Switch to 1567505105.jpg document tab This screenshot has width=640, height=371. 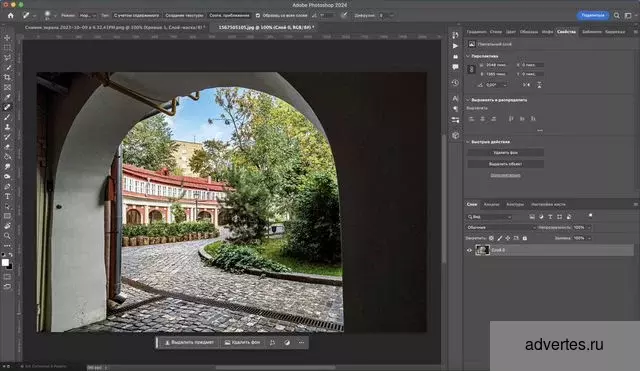pos(265,27)
